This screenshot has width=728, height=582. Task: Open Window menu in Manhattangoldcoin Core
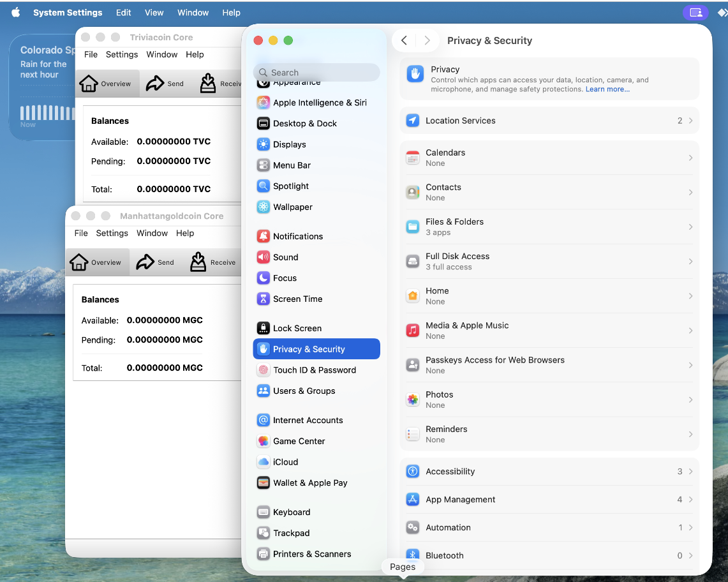152,233
